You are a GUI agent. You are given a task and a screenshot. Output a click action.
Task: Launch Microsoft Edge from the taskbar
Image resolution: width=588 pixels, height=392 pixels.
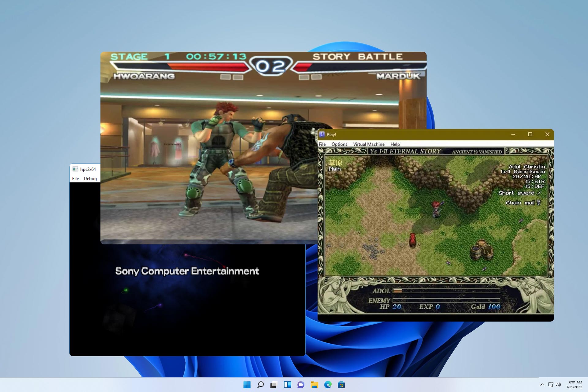point(328,385)
